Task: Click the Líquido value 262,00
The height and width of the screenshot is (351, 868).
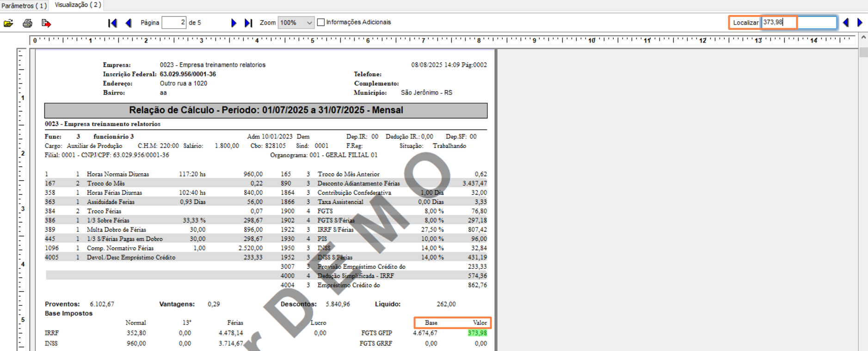Action: pos(446,304)
